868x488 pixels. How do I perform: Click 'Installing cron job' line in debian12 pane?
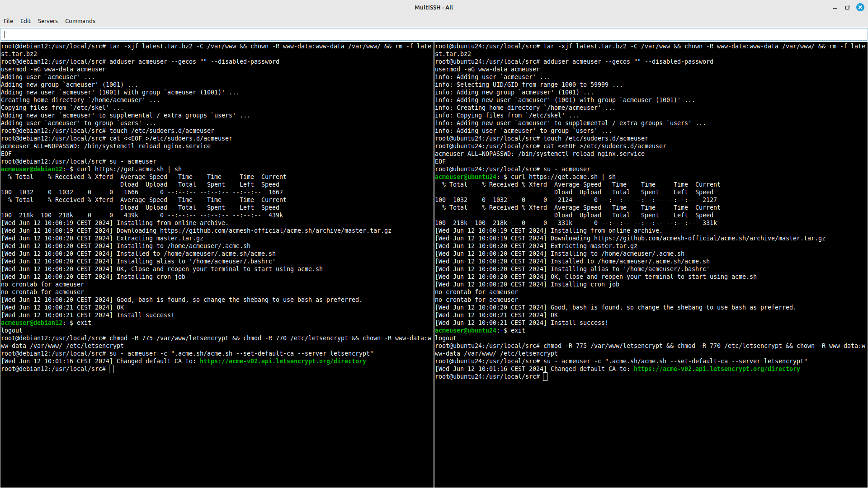point(93,277)
